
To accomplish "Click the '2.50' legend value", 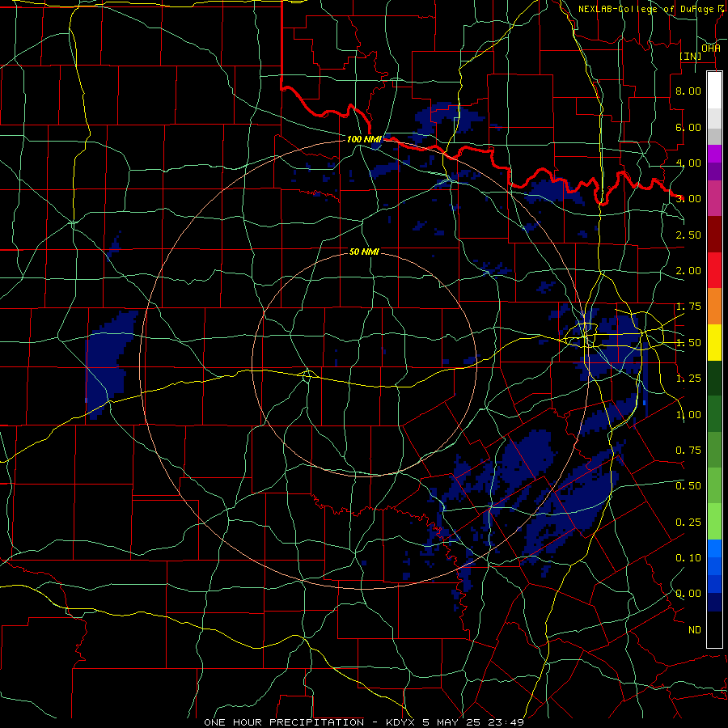I will click(x=688, y=235).
